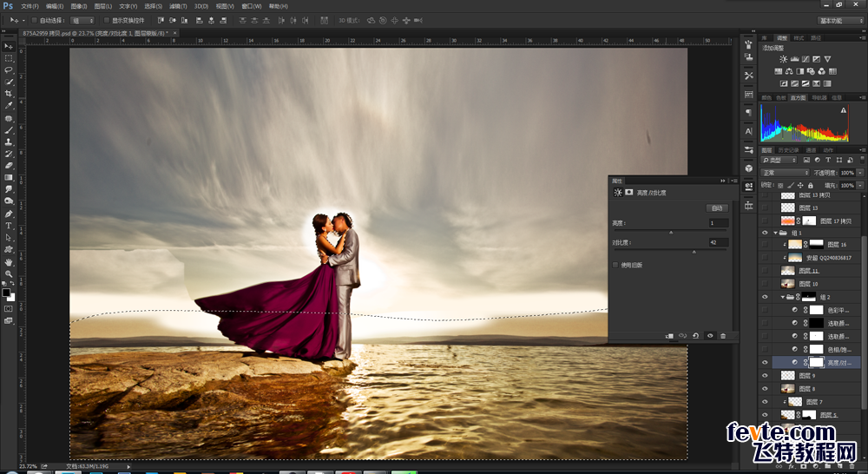Show the 图层 10 layer
868x474 pixels.
pos(765,284)
